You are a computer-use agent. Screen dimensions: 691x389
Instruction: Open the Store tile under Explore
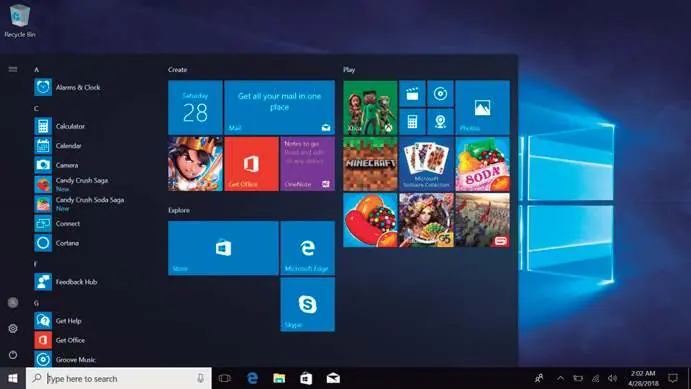(x=223, y=248)
